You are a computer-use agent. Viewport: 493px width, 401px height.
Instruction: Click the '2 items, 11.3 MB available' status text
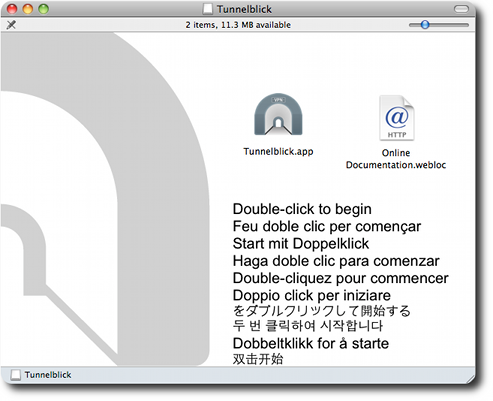tap(238, 25)
